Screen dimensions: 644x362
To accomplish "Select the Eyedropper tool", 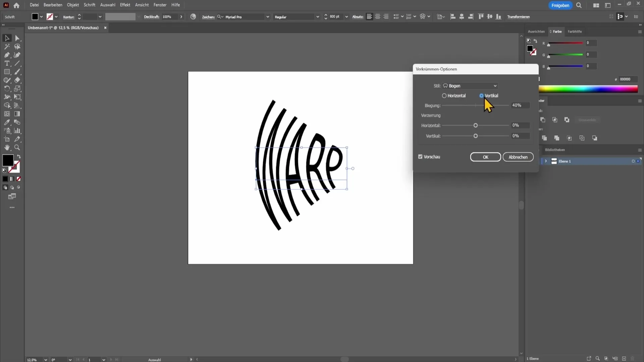I will 7,122.
